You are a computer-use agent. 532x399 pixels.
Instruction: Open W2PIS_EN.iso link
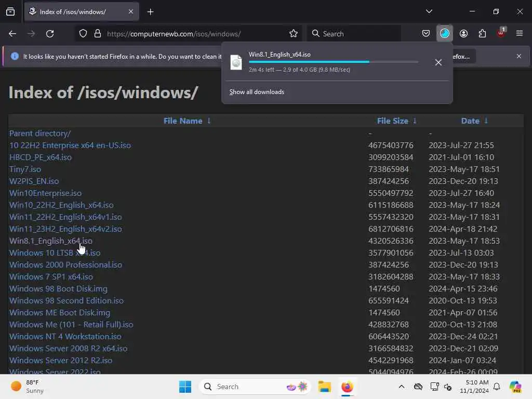[x=34, y=181]
